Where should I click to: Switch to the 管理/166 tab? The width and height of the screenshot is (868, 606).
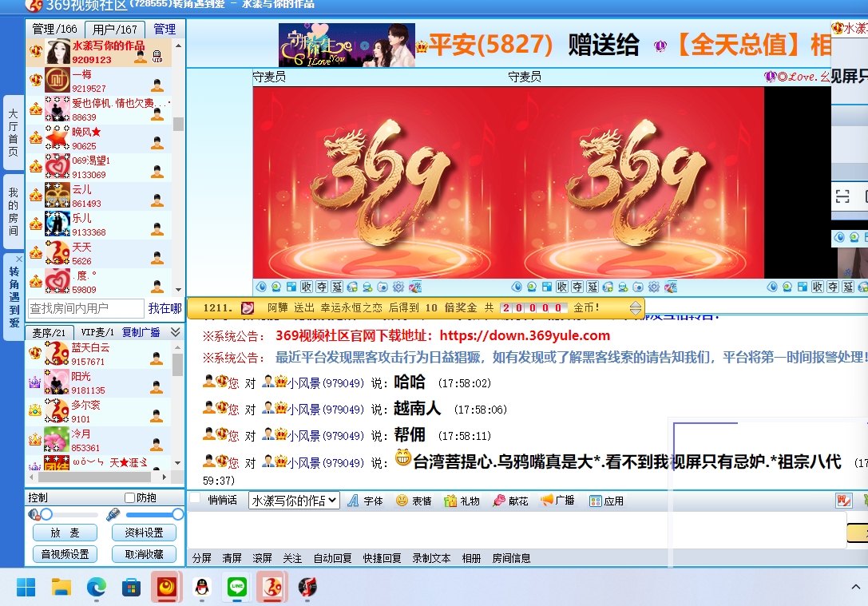pos(55,29)
